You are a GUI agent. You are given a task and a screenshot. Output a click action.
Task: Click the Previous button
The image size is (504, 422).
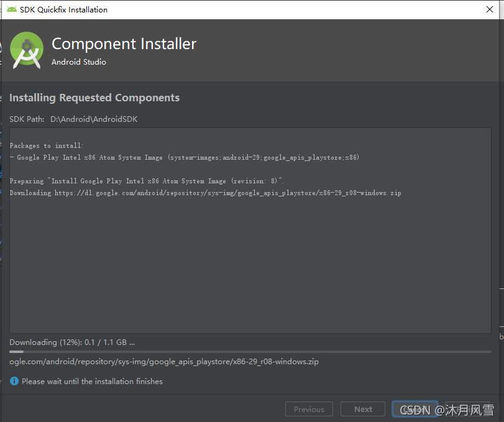[309, 409]
